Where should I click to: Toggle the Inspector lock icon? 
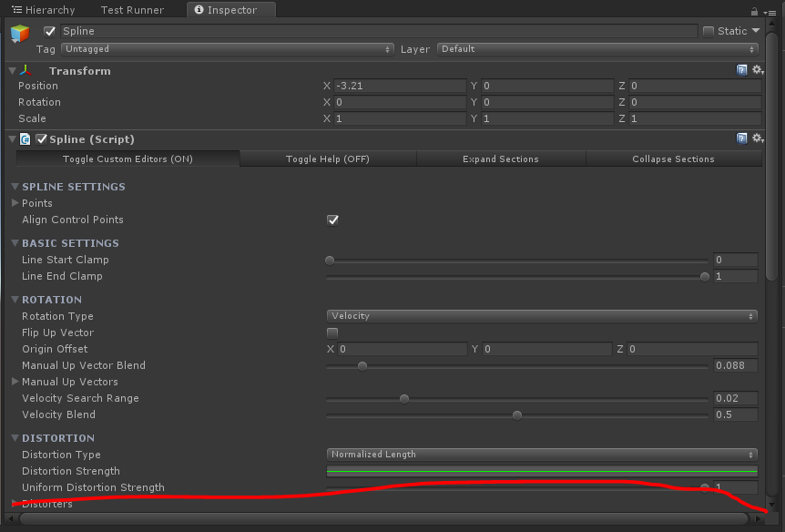click(754, 10)
